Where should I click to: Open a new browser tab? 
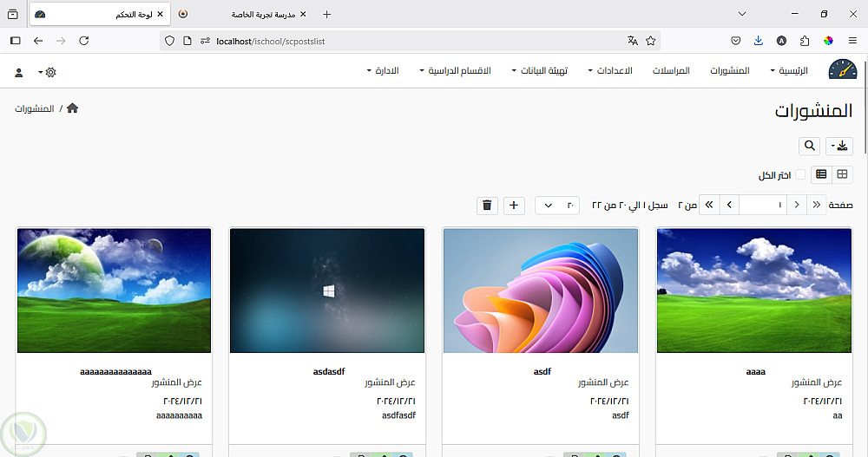click(326, 15)
